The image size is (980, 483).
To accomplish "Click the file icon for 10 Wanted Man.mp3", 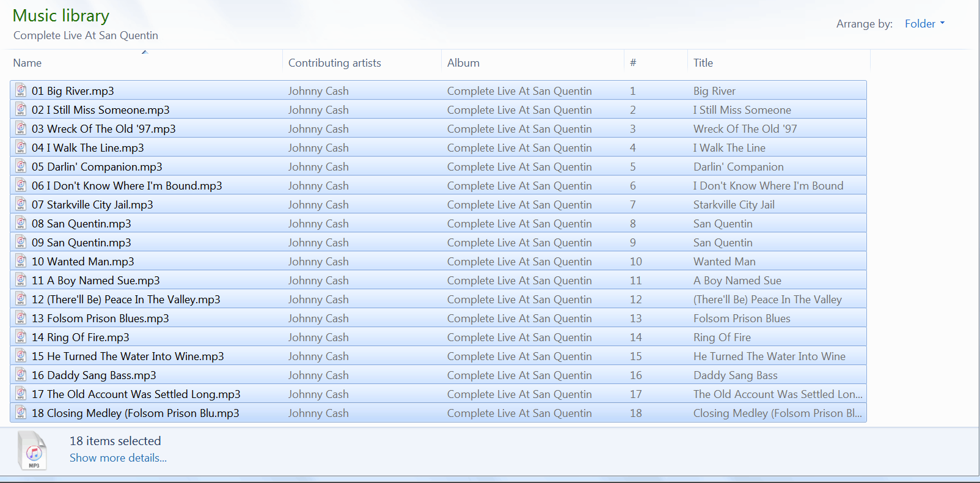I will coord(21,261).
